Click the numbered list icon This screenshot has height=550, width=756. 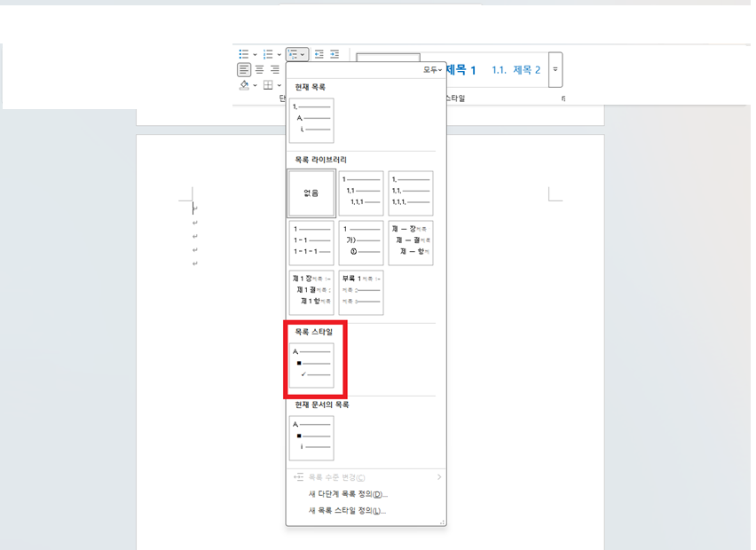pyautogui.click(x=268, y=54)
